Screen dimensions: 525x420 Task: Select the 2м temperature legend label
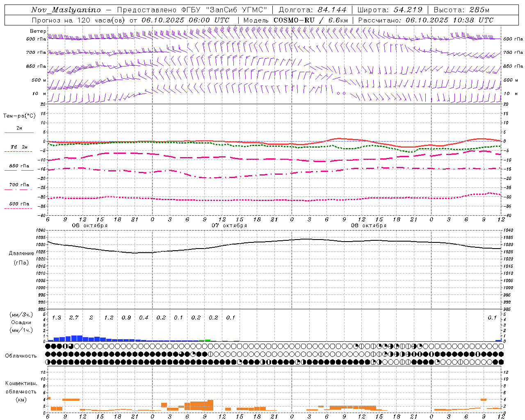(x=19, y=128)
